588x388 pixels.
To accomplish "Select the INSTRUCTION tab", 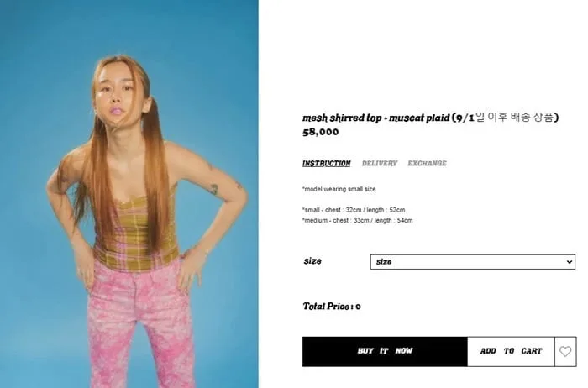I will (x=326, y=164).
